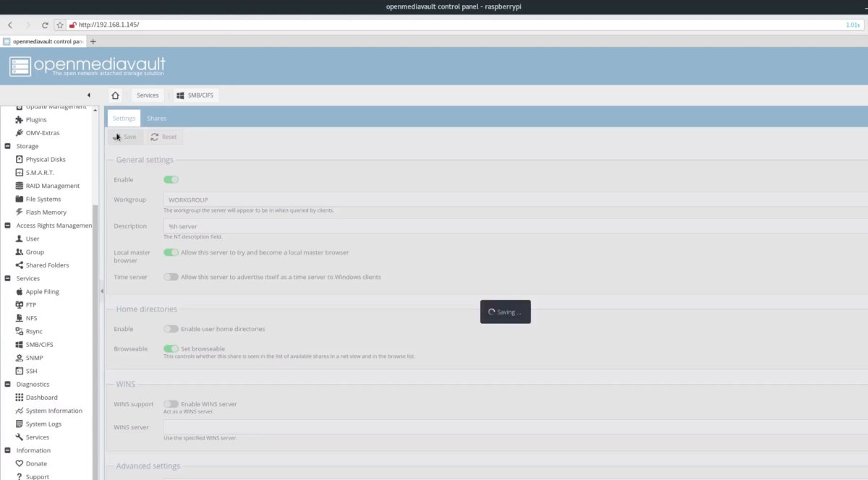
Task: Collapse the Information tree section
Action: pyautogui.click(x=7, y=450)
